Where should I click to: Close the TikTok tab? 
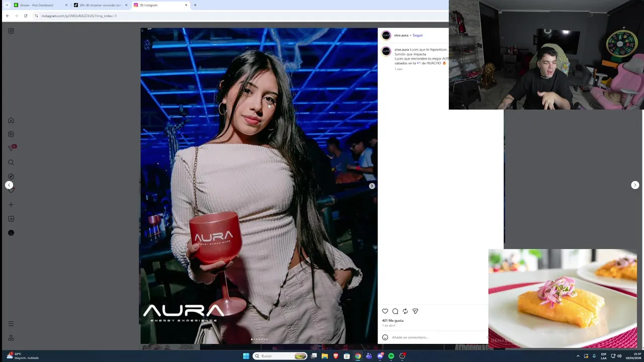126,5
